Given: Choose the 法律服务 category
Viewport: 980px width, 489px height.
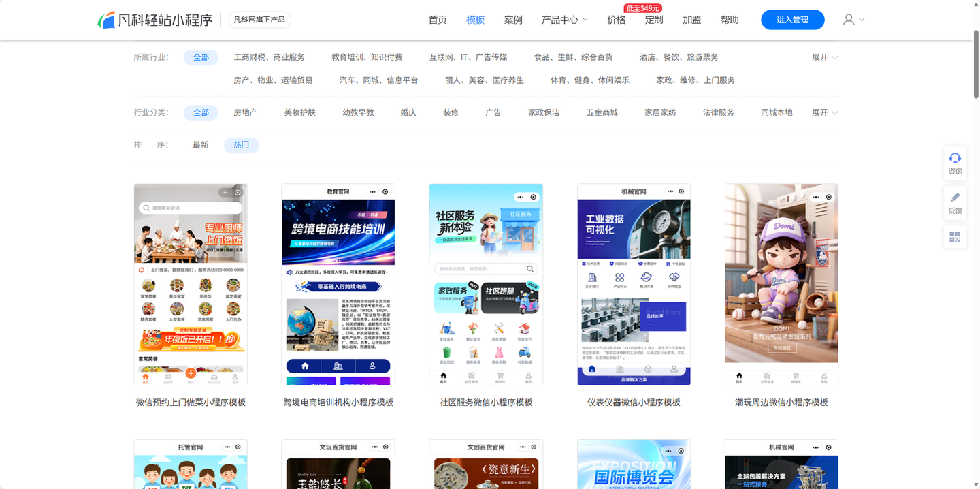Looking at the screenshot, I should pos(719,112).
